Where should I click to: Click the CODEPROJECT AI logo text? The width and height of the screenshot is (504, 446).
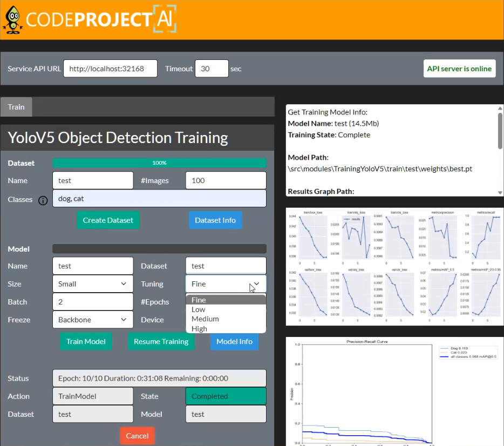coord(101,19)
